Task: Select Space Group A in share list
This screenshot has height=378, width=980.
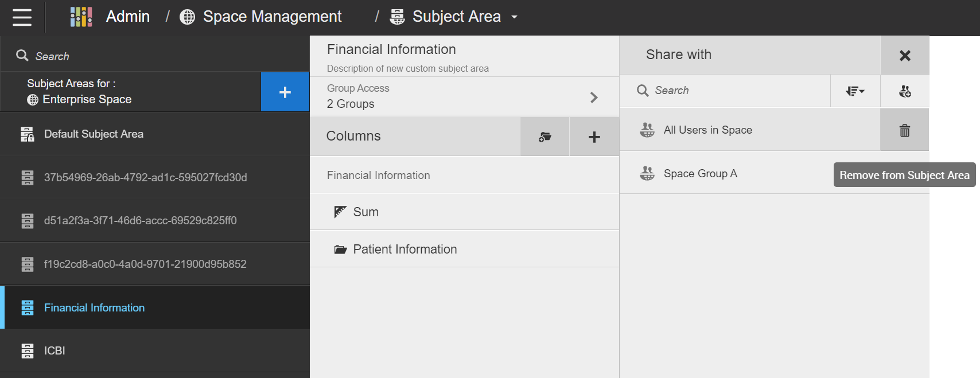Action: pos(700,174)
